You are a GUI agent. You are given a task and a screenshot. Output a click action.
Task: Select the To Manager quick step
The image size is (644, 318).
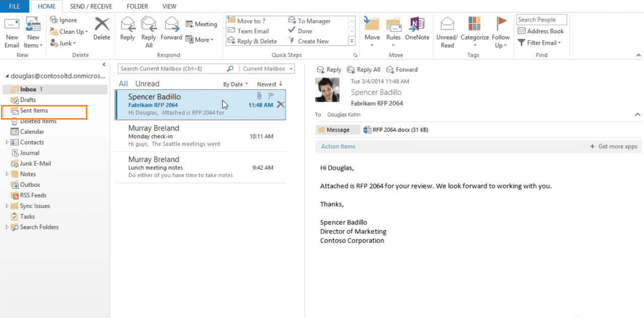coord(309,21)
